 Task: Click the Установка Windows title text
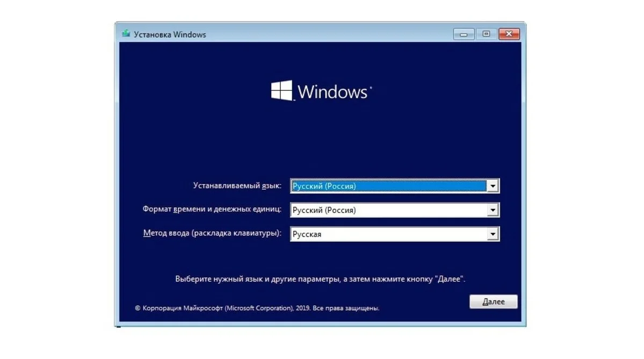tap(170, 34)
